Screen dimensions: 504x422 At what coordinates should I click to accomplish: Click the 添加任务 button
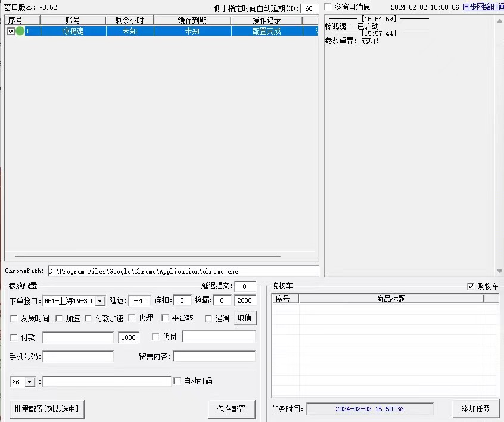pos(475,408)
